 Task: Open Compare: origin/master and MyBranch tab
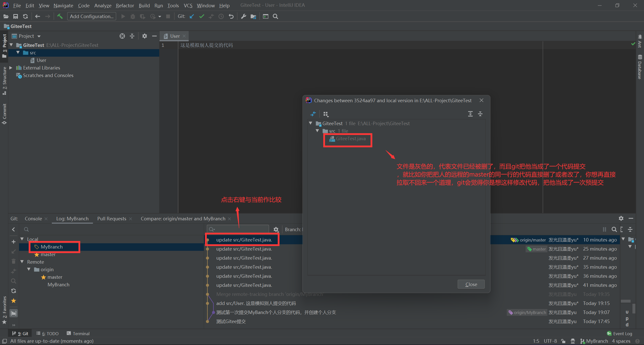[183, 219]
